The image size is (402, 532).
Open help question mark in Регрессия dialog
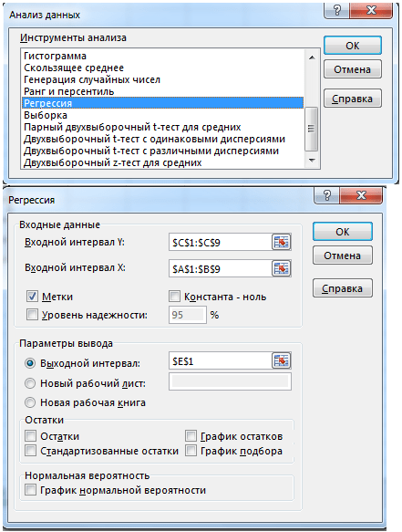[x=326, y=196]
